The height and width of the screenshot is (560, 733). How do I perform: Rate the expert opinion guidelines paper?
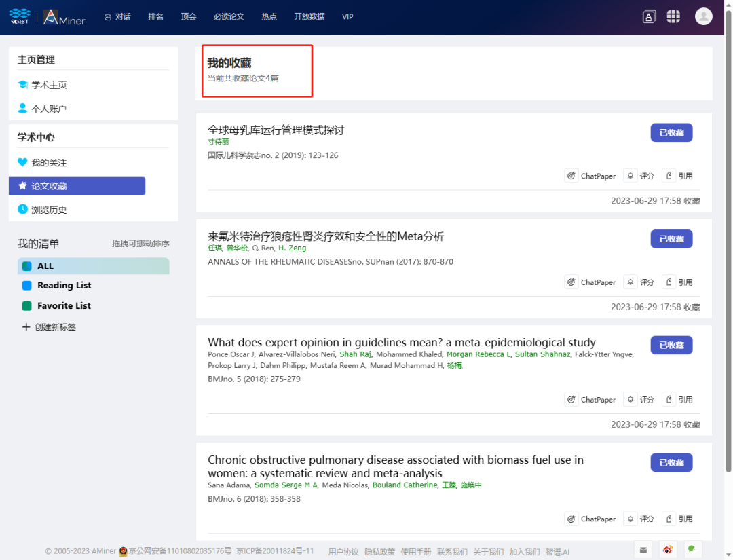point(641,400)
